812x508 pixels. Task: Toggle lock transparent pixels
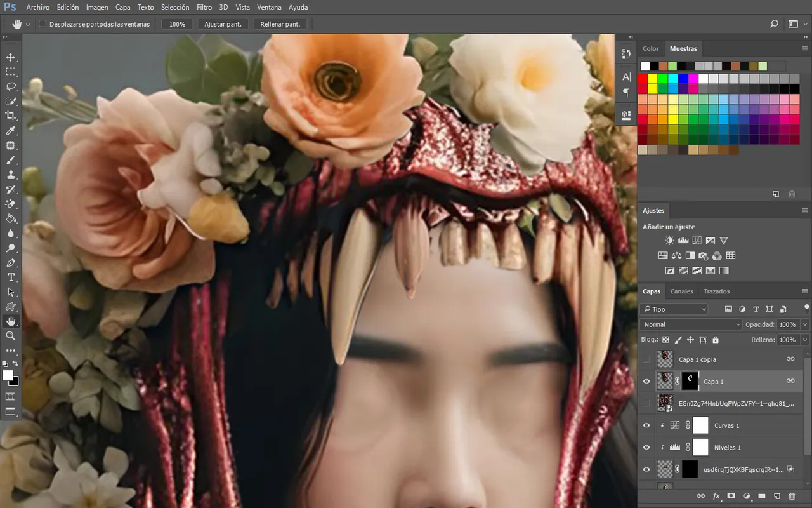[665, 340]
